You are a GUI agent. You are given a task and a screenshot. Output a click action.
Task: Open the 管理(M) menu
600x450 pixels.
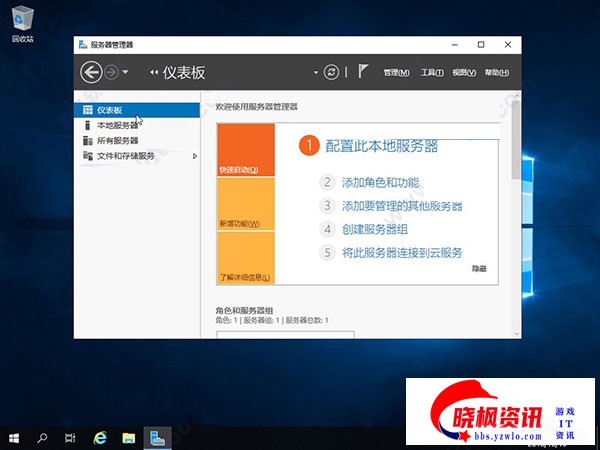(396, 73)
